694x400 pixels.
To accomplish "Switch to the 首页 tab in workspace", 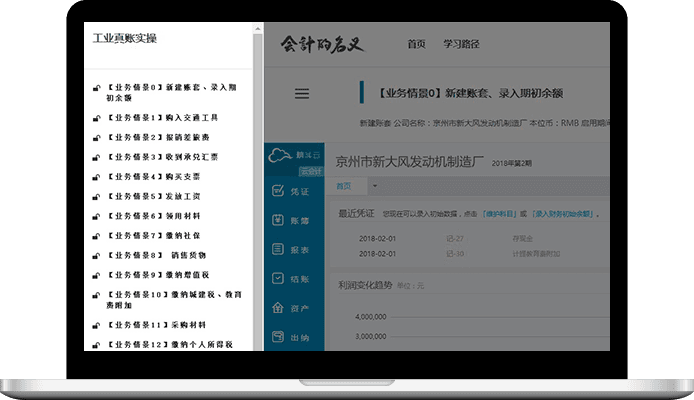I will click(344, 186).
